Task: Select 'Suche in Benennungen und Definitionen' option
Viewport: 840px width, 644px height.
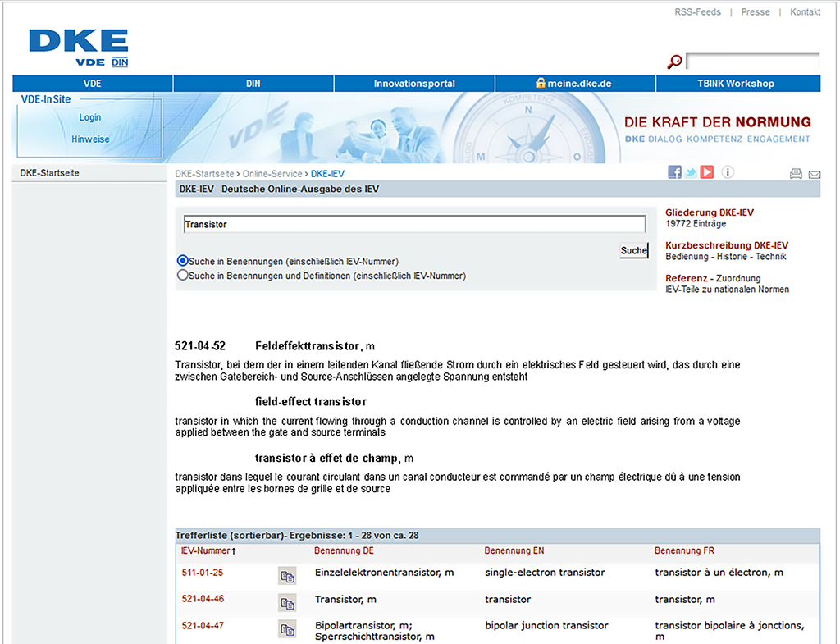Action: pyautogui.click(x=183, y=276)
